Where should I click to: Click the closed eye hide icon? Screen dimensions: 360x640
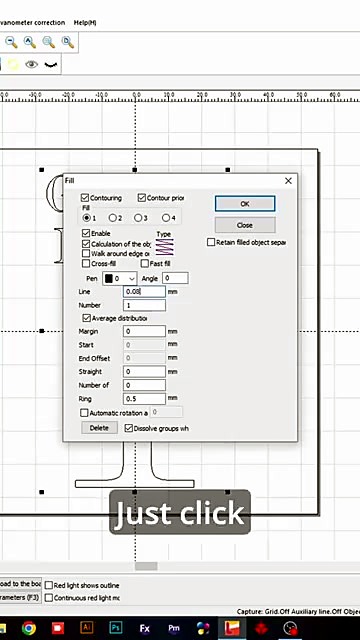51,64
